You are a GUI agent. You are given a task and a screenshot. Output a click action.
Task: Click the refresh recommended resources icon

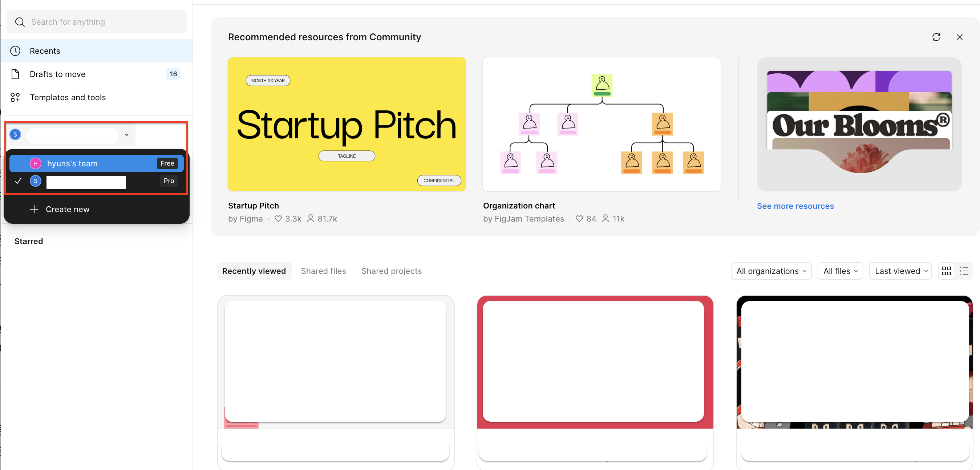point(936,37)
